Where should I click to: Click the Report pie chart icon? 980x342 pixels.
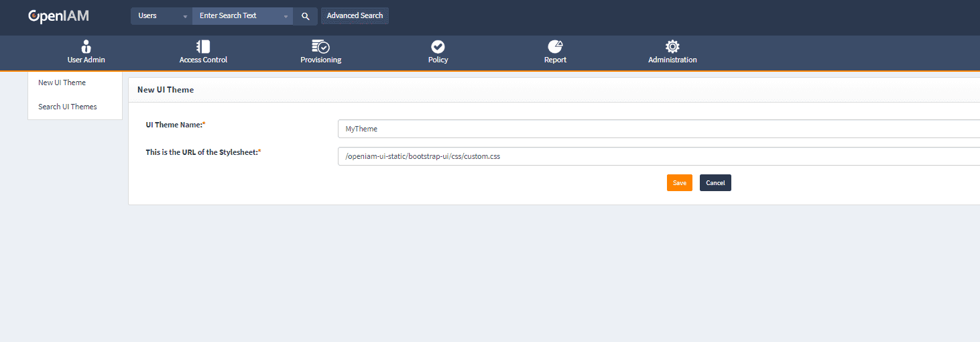coord(555,46)
